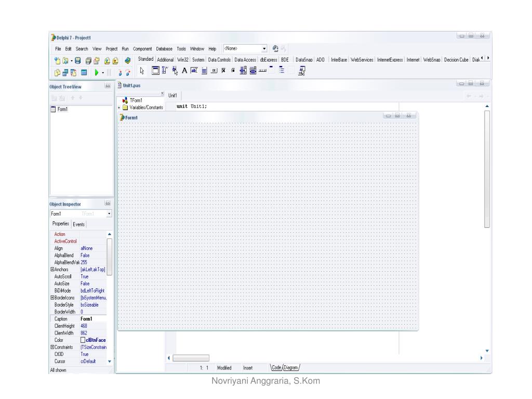This screenshot has width=532, height=399.
Task: Select the arrow pointer in component palette
Action: (142, 71)
